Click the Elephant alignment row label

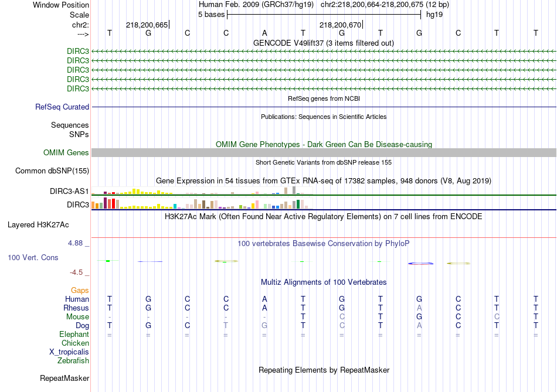[x=74, y=335]
